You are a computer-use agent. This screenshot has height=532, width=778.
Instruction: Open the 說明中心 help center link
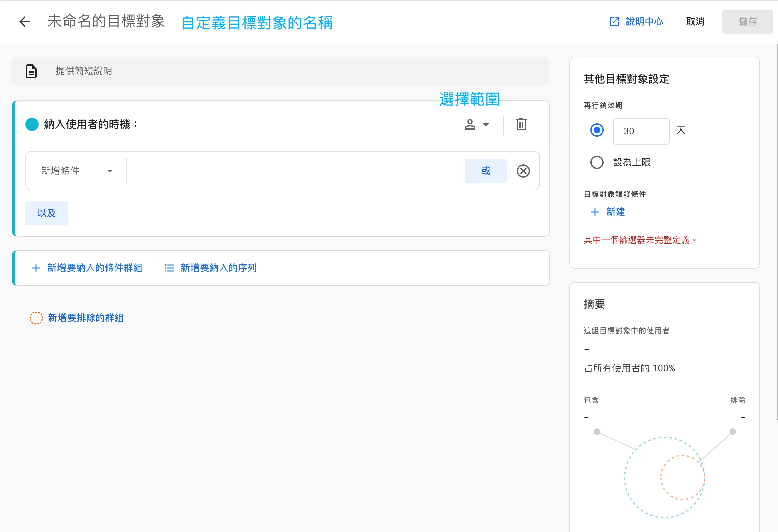(x=636, y=22)
